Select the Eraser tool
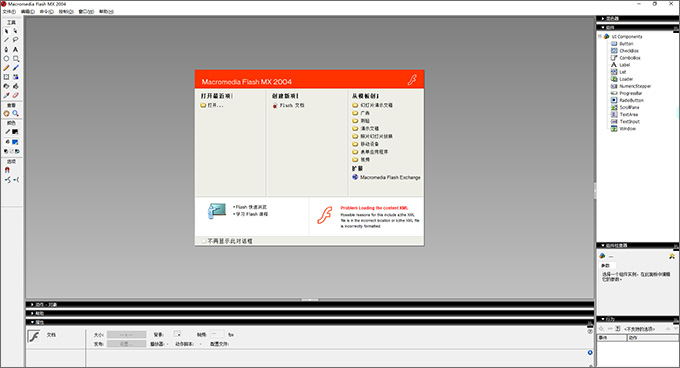 (x=16, y=95)
